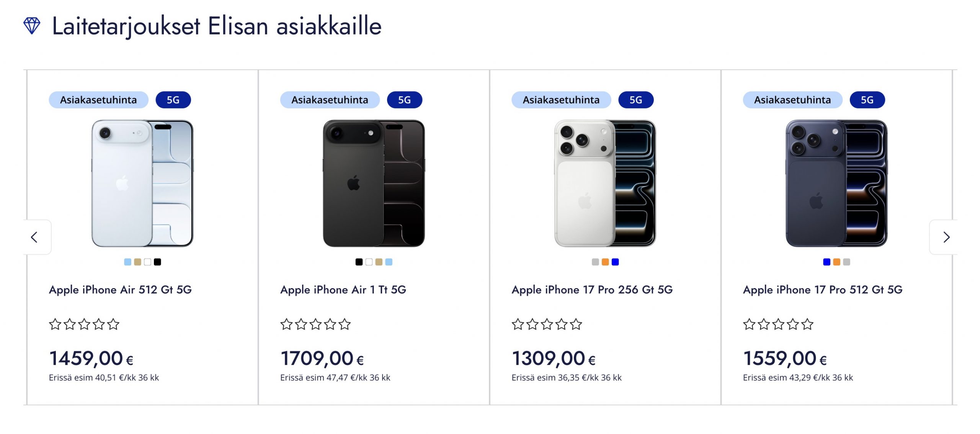The image size is (980, 434).
Task: Click 5G badge on iPhone 17 Pro 512 Gt
Action: point(867,100)
